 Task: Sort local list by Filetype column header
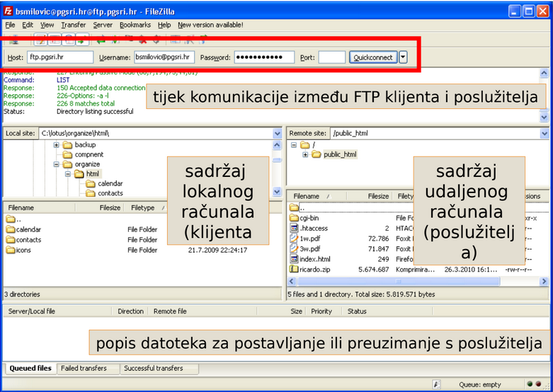coord(146,208)
